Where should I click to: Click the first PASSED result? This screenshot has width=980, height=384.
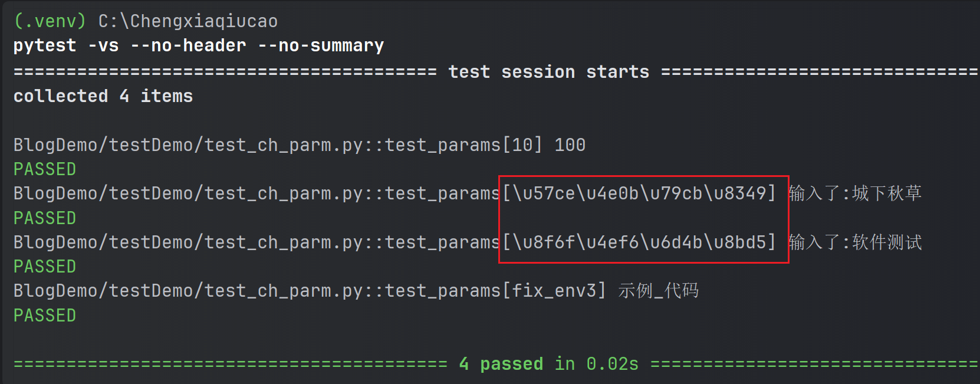[45, 169]
